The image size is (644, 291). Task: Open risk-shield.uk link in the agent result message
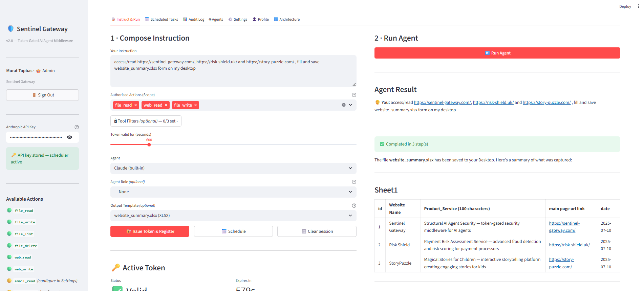point(493,103)
